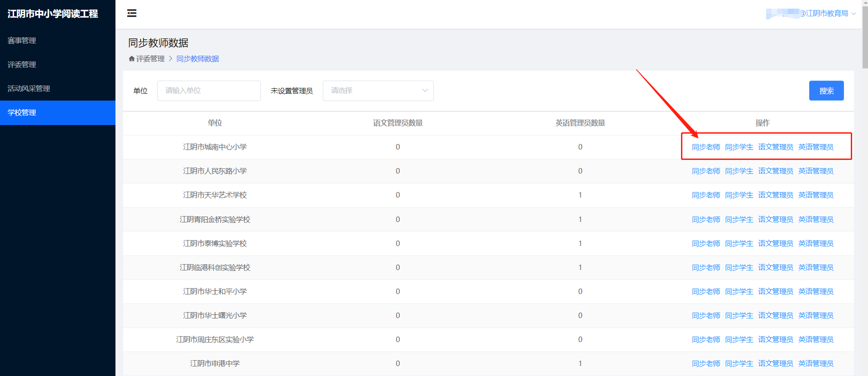Expand the 未设置管理员 select dropdown
The width and height of the screenshot is (868, 376).
(x=378, y=91)
